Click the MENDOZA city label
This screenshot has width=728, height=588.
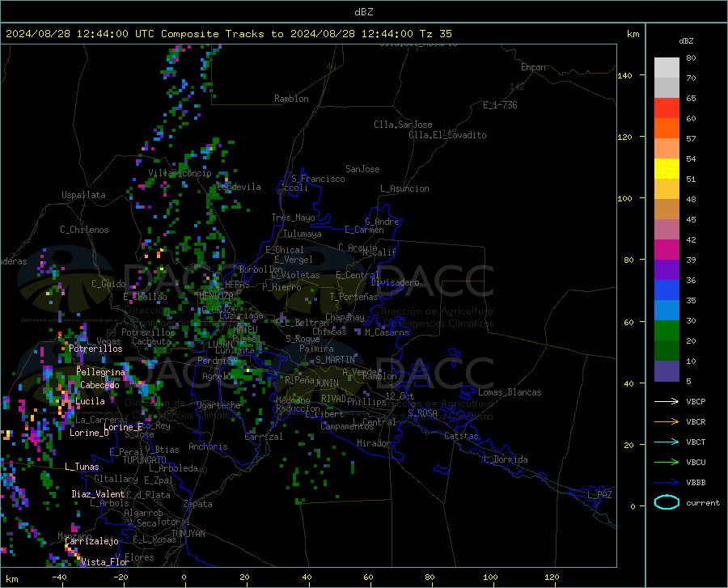[216, 295]
